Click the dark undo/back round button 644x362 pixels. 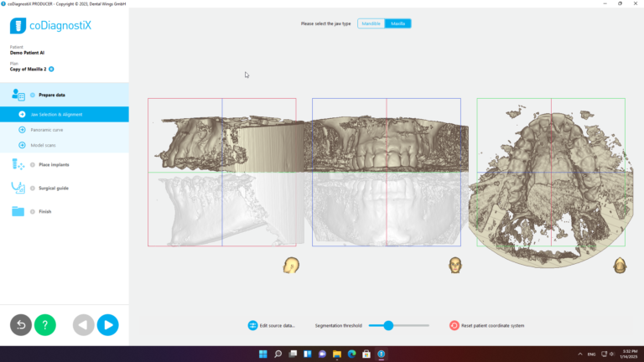21,325
